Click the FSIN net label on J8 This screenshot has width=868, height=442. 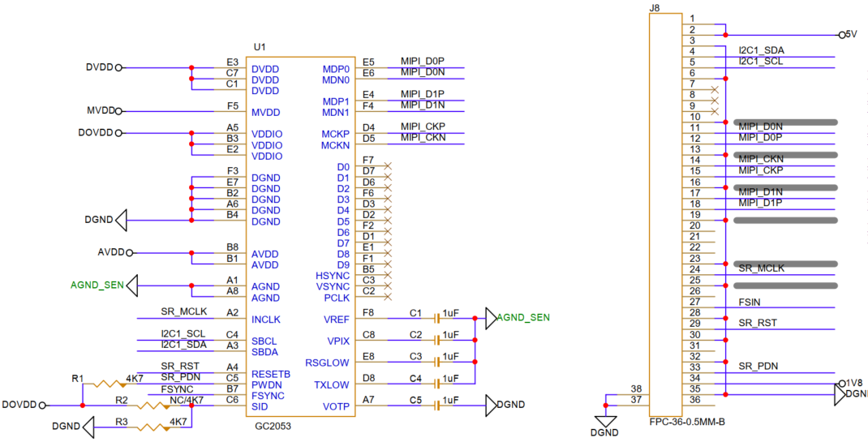coord(749,301)
